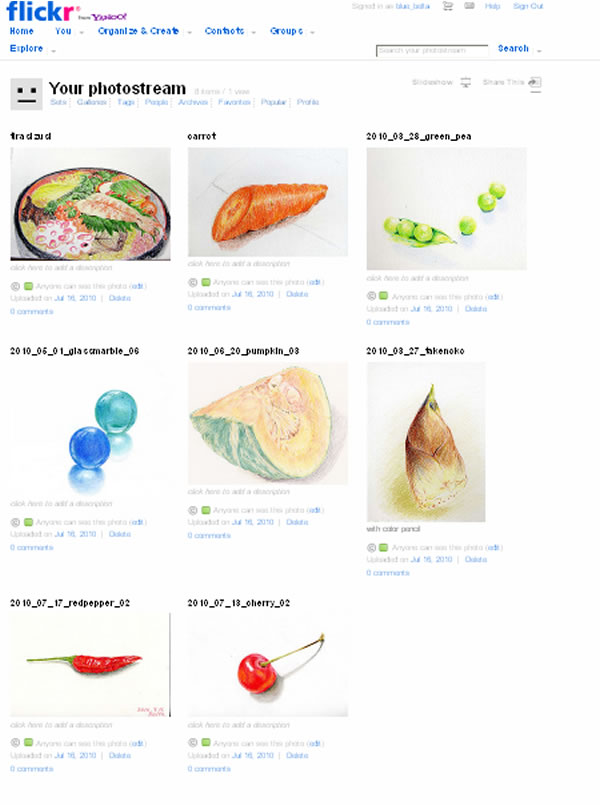Open the mail envelope icon in header

(x=469, y=6)
